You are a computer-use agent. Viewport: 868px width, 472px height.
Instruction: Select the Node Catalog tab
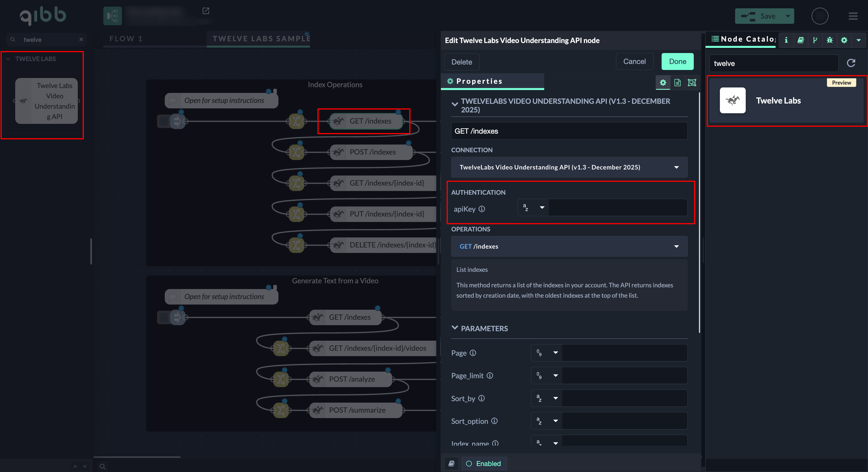coord(743,39)
